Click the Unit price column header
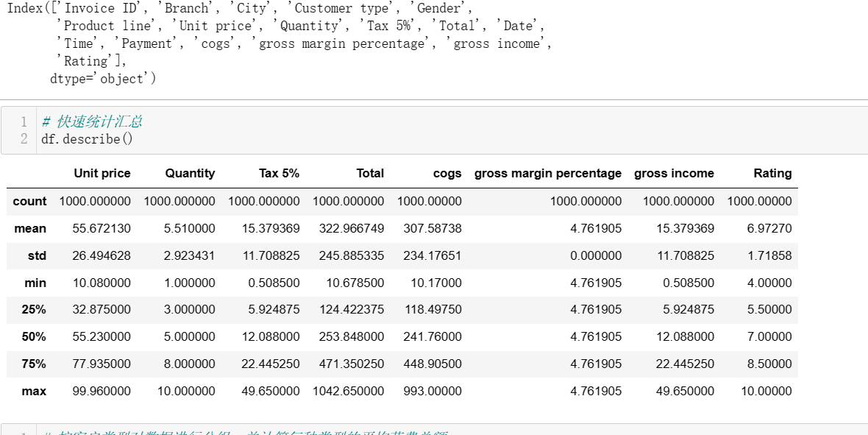Screen dimensions: 868x435 [102, 174]
